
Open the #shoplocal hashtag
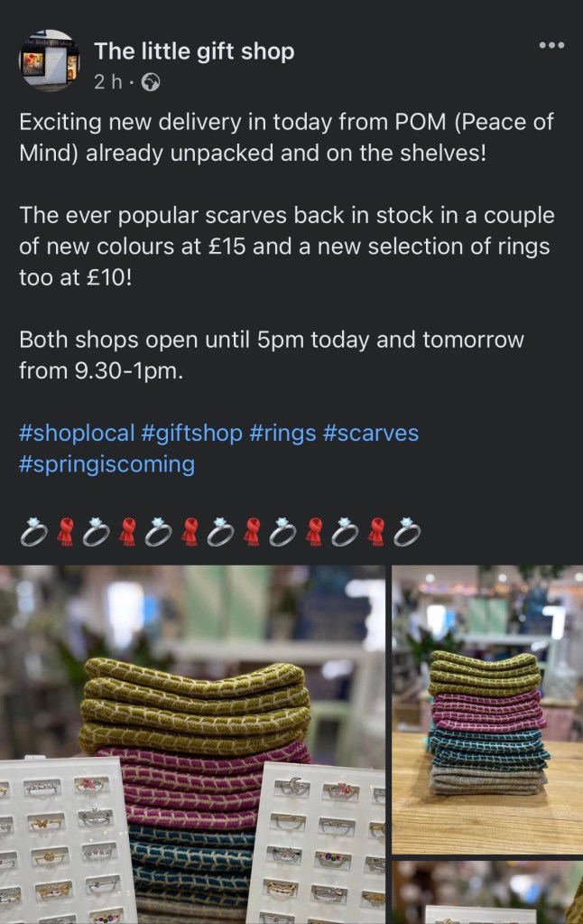[77, 434]
